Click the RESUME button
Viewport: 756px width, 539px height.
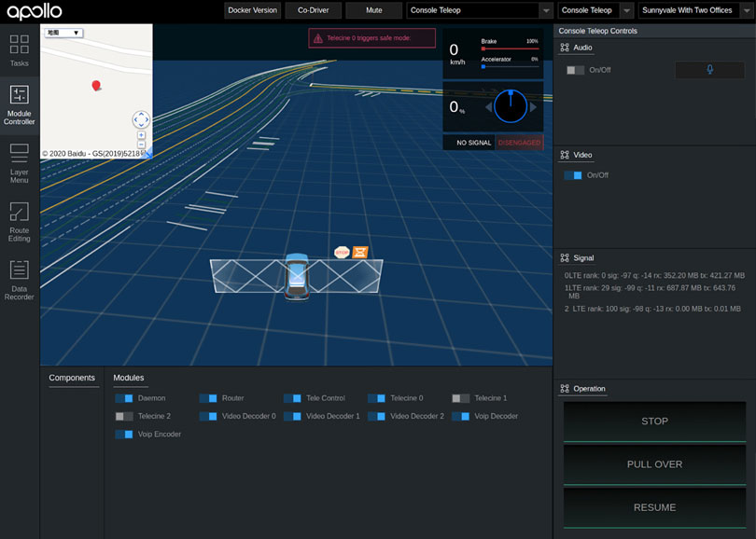(655, 507)
